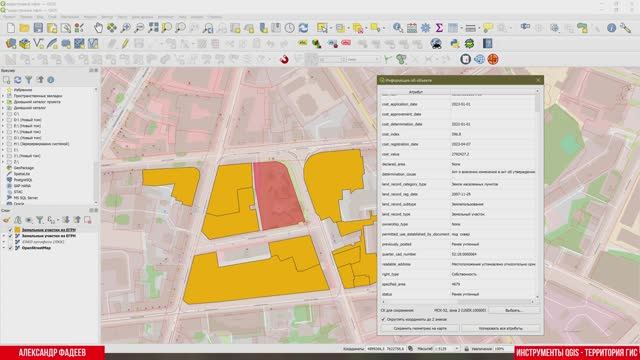Open the measure tool dropdown arrow
Screen dimensions: 640x360
point(480,29)
